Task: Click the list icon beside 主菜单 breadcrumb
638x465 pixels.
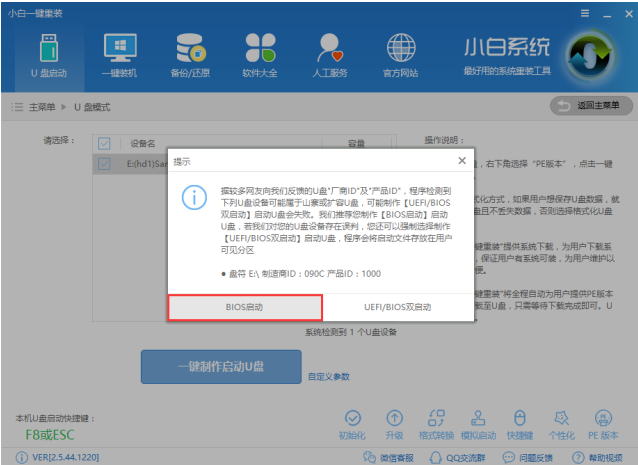Action: 17,107
